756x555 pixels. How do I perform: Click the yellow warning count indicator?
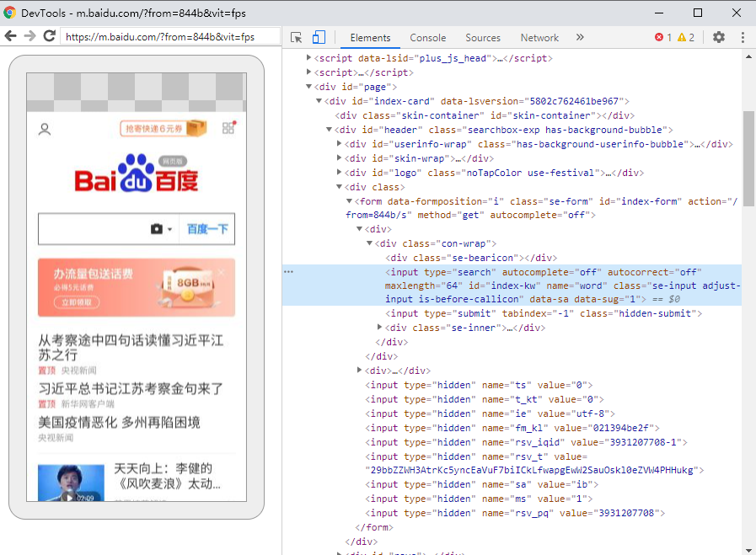click(685, 37)
